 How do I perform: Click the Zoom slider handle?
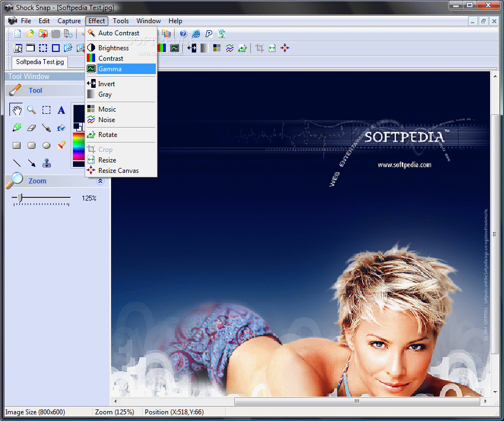tap(19, 198)
